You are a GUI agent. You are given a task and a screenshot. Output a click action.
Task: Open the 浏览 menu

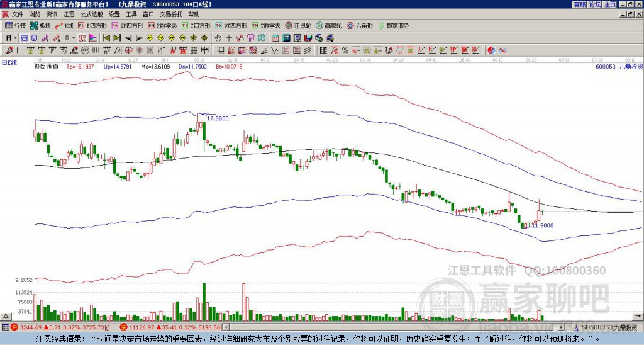tap(35, 14)
